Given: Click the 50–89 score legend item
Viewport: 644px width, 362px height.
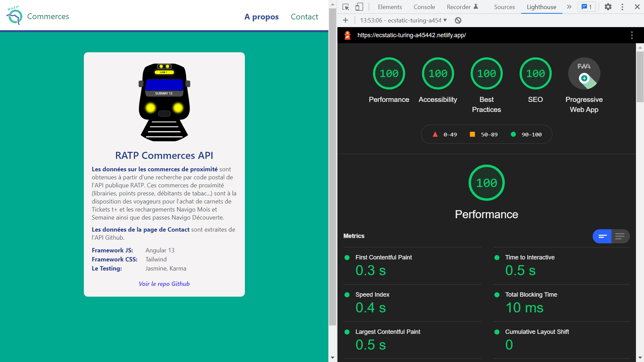Looking at the screenshot, I should 484,134.
